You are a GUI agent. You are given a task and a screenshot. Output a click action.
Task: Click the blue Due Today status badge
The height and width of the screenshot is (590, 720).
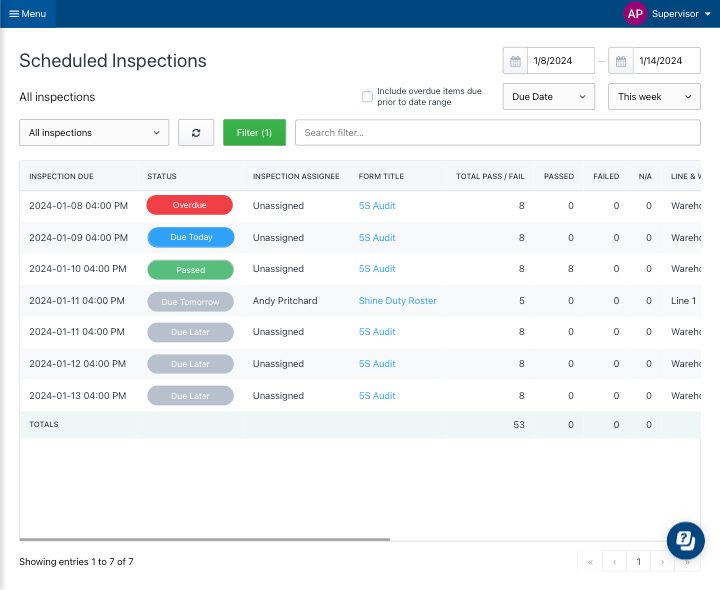191,237
